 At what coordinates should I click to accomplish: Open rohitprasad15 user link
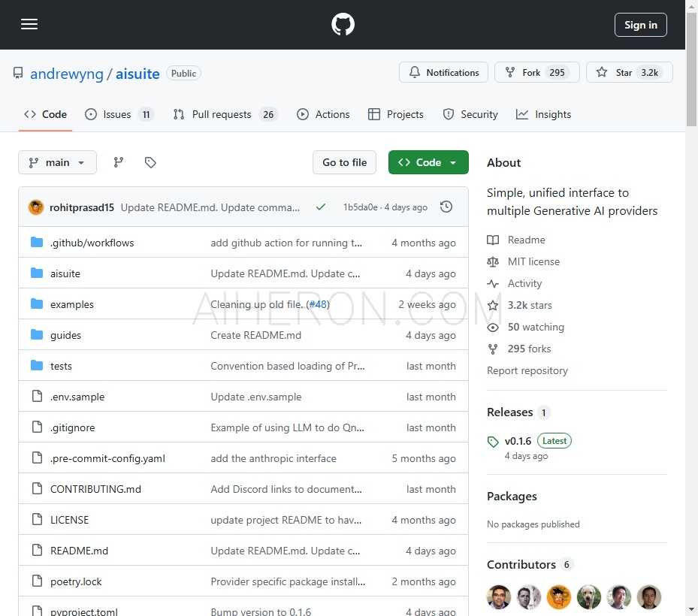click(82, 207)
